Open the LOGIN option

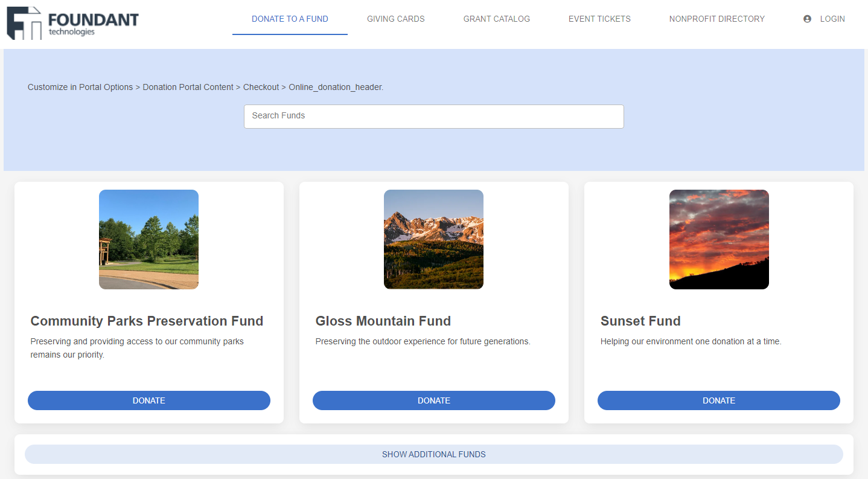[x=832, y=19]
